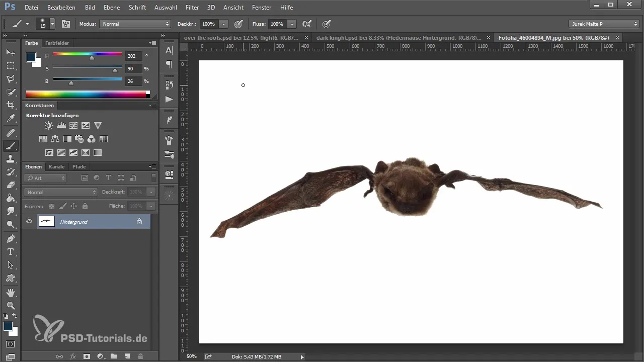Open the brush preset picker arrow

tap(52, 24)
